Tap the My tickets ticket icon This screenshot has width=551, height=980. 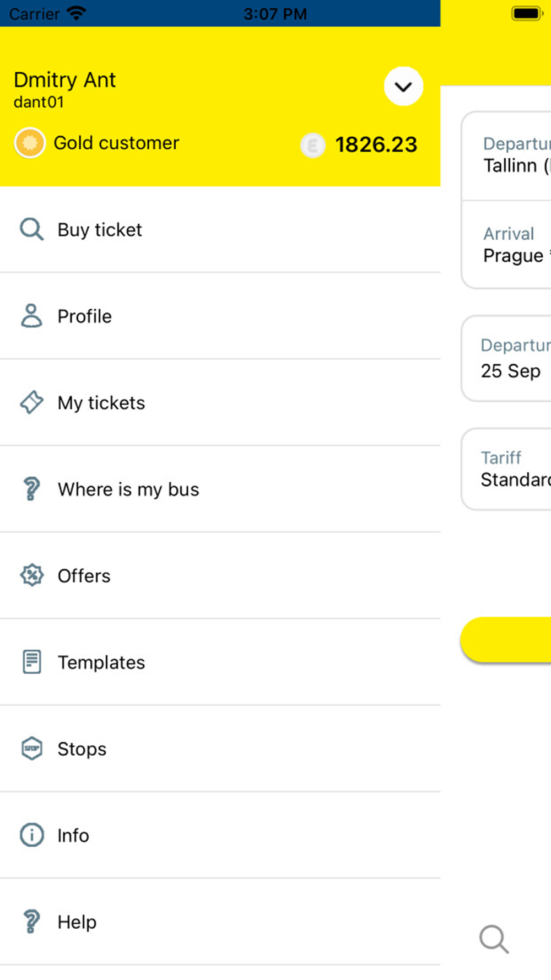click(x=31, y=402)
